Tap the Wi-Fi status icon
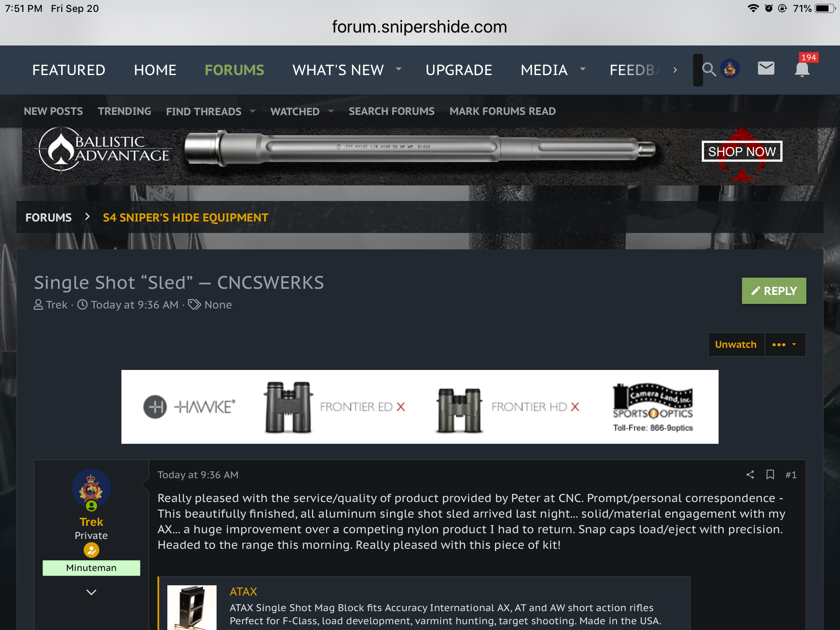 coord(753,8)
